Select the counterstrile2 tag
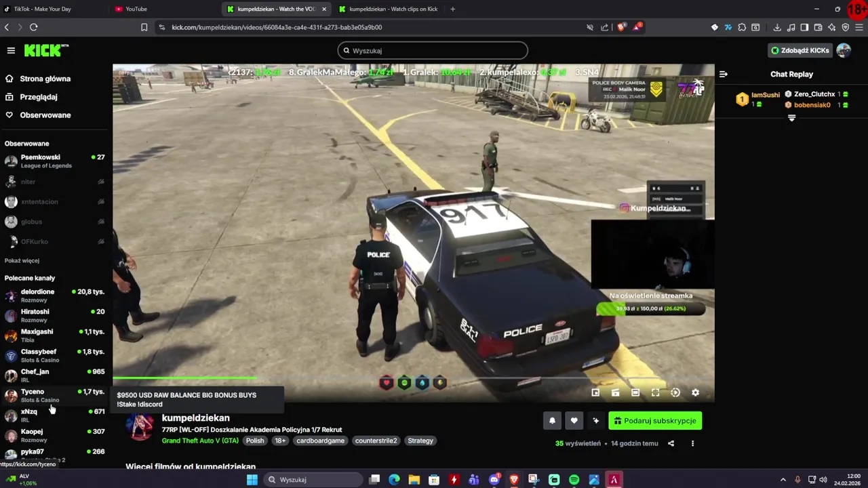This screenshot has width=868, height=488. tap(376, 441)
